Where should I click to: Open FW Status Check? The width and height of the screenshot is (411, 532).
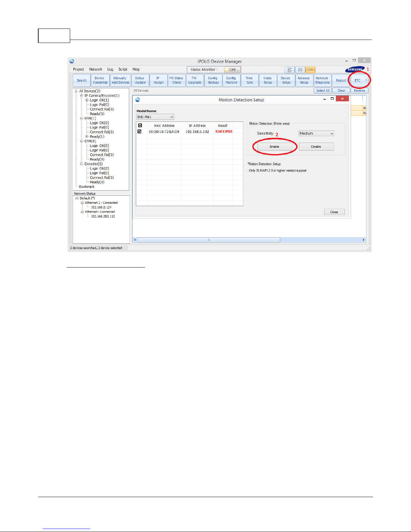click(176, 81)
